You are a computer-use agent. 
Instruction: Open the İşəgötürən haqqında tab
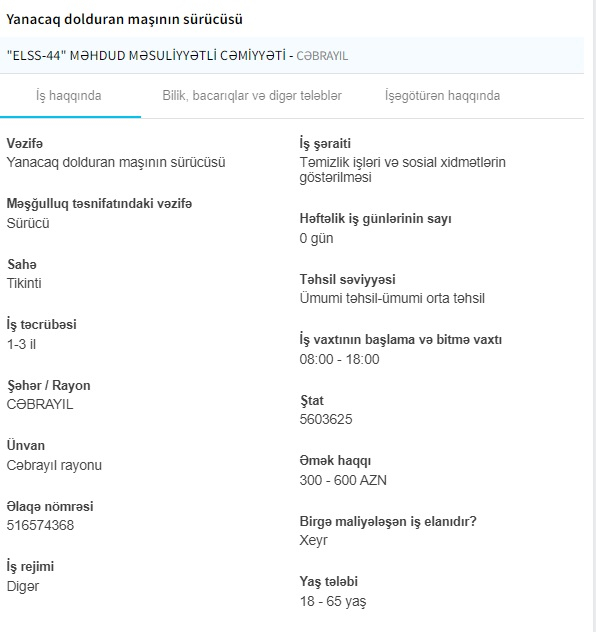coord(442,96)
